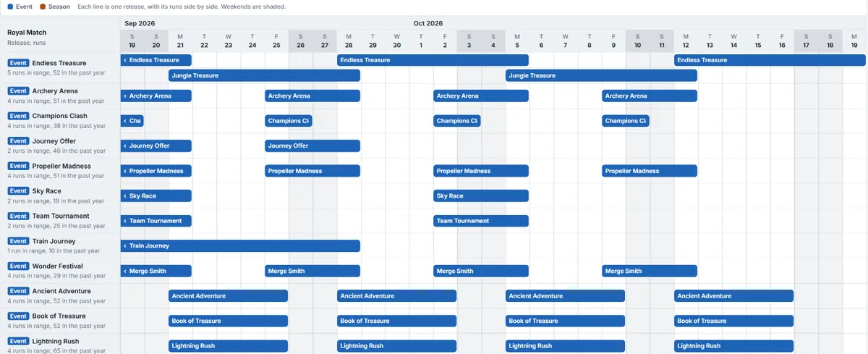Click the back chevron on the ongoing Merge Smith bar
Screen dimensions: 868x354
pyautogui.click(x=125, y=271)
